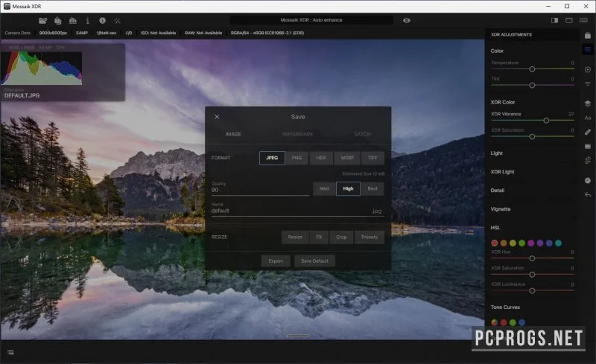Click the small icon in bottom left corner
The image size is (596, 364).
[x=10, y=352]
